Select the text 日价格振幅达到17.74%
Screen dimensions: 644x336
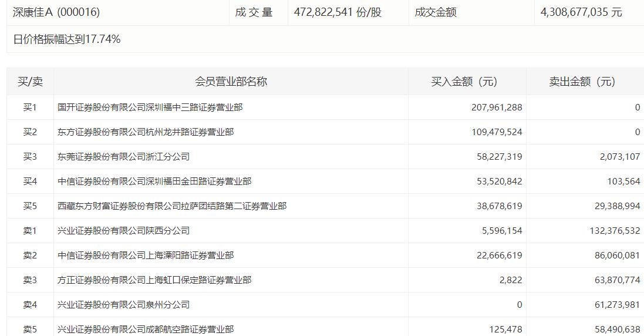[x=67, y=39]
